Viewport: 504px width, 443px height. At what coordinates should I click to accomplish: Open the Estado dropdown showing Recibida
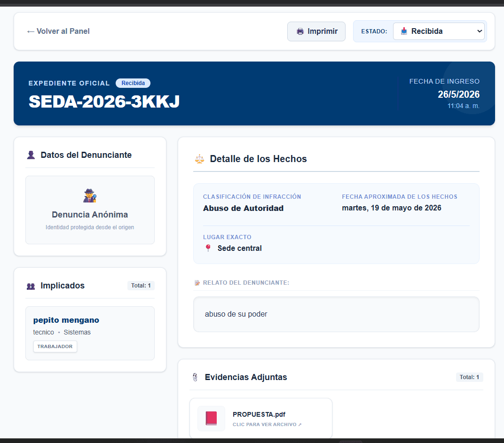click(439, 31)
